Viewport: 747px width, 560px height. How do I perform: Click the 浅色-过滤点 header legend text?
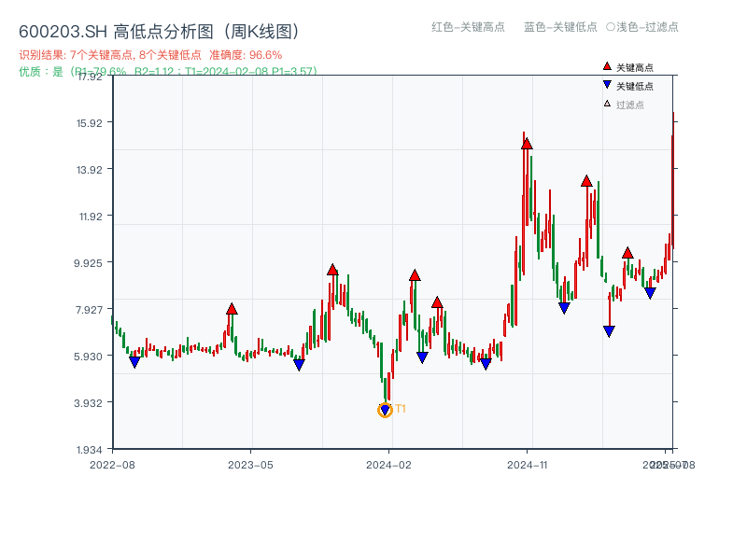pyautogui.click(x=642, y=27)
